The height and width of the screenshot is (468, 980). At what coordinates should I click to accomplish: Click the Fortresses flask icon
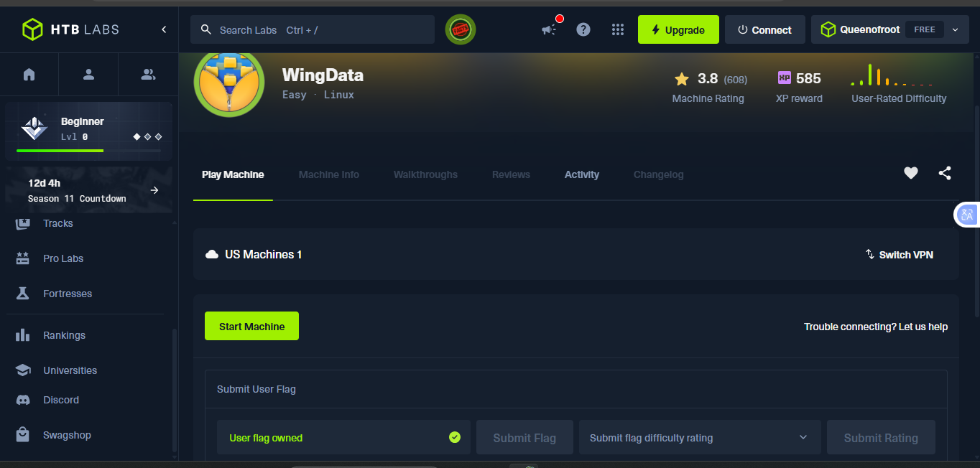tap(23, 294)
